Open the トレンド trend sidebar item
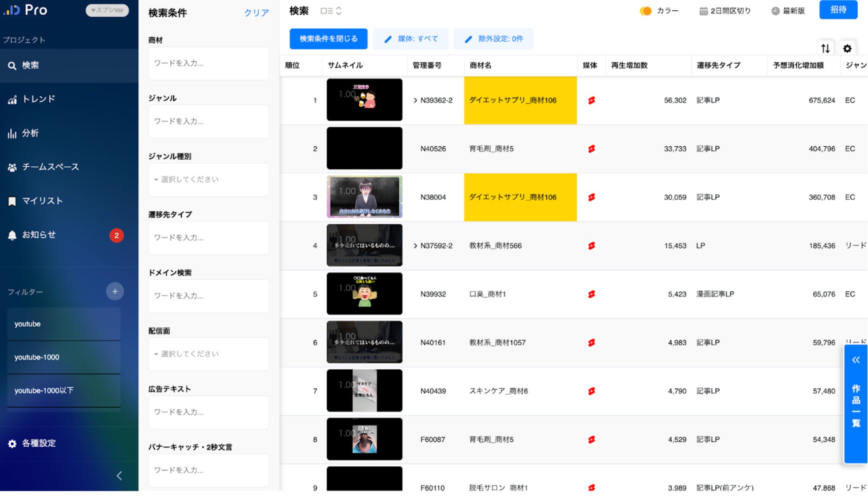Viewport: 868px width, 496px height. 69,99
